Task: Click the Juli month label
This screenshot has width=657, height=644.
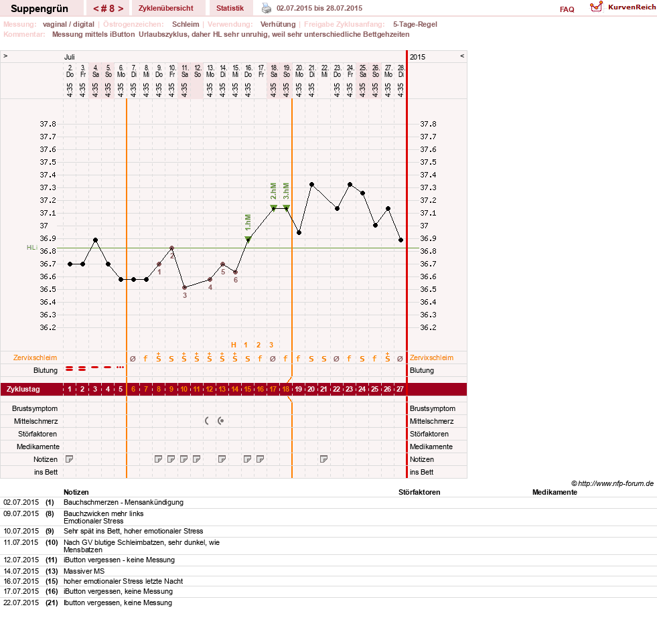Action: click(x=69, y=56)
